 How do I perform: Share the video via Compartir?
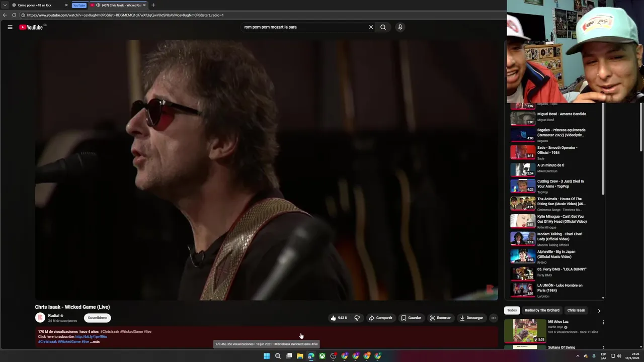point(380,318)
